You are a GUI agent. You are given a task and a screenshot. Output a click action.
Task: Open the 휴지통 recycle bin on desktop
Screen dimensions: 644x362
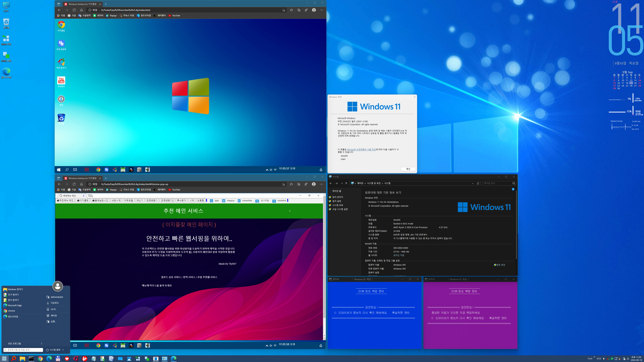[x=6, y=23]
